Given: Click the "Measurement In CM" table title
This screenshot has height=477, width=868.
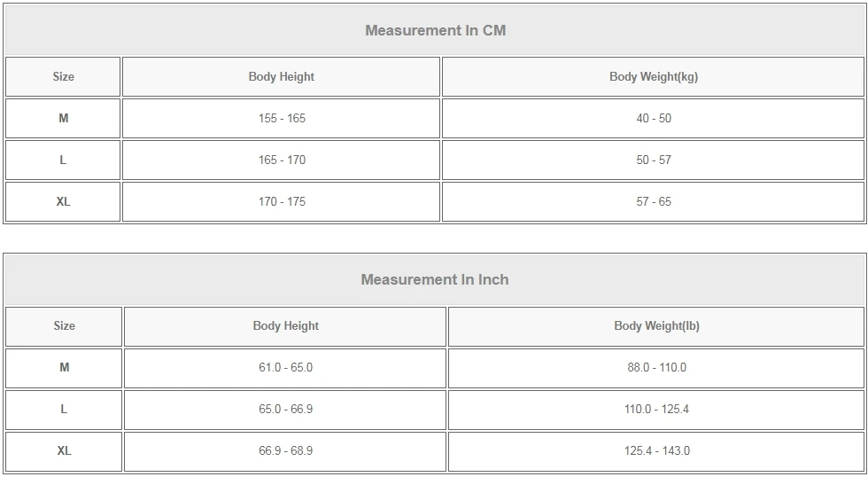Looking at the screenshot, I should [435, 30].
